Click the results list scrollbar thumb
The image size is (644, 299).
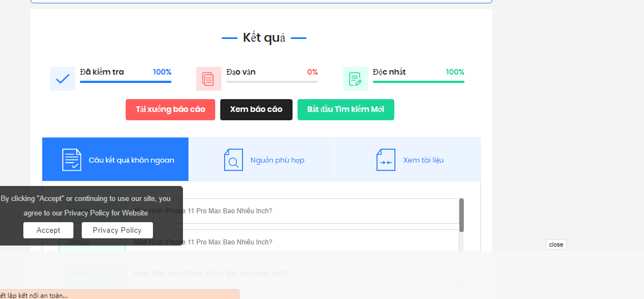point(462,215)
